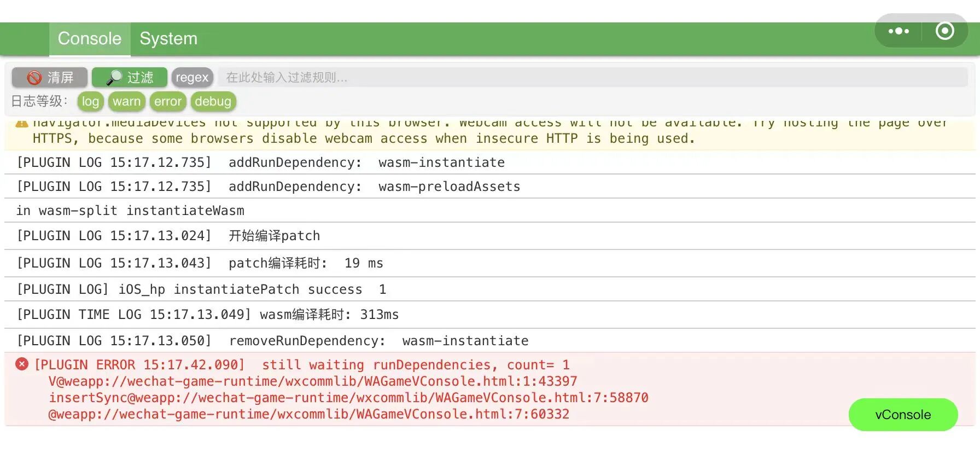Toggle the log level filter
This screenshot has width=980, height=453.
pyautogui.click(x=90, y=102)
